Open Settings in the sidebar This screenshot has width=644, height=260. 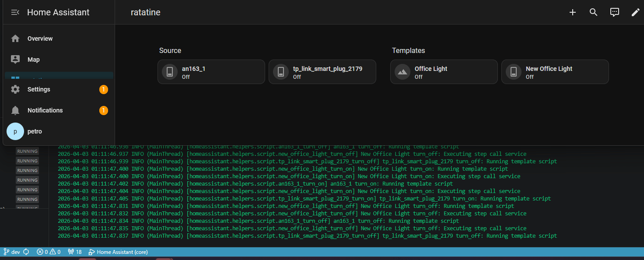coord(59,89)
